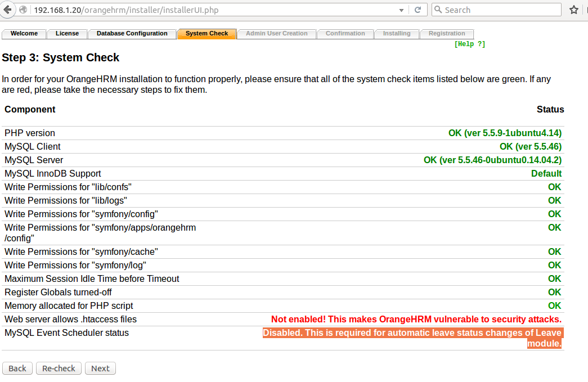Image resolution: width=588 pixels, height=382 pixels.
Task: Open the URL history dropdown arrow
Action: [401, 10]
